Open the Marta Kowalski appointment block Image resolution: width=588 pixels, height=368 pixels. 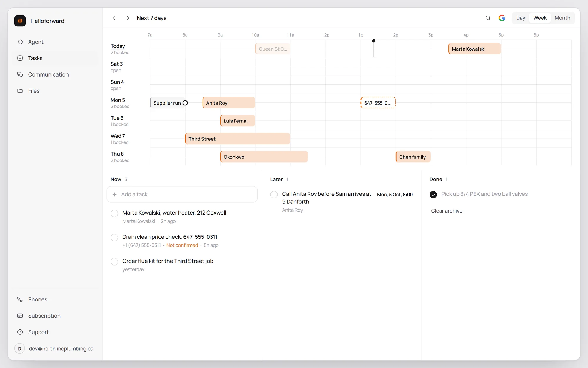point(475,49)
